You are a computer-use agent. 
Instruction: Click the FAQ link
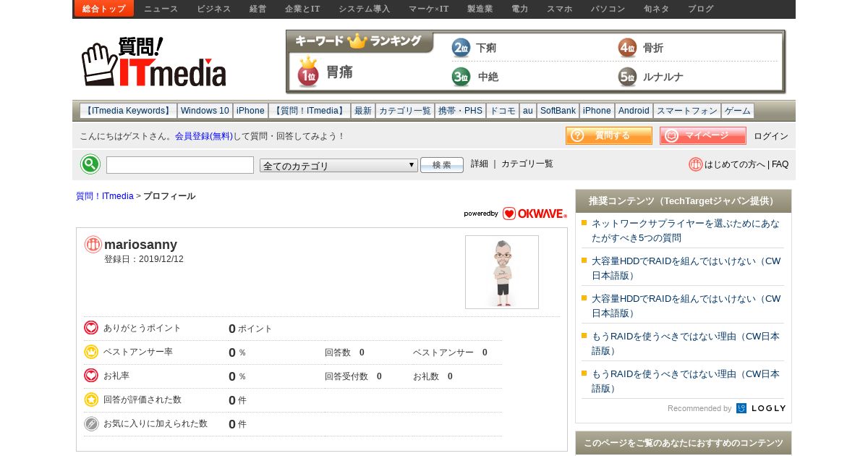(780, 164)
